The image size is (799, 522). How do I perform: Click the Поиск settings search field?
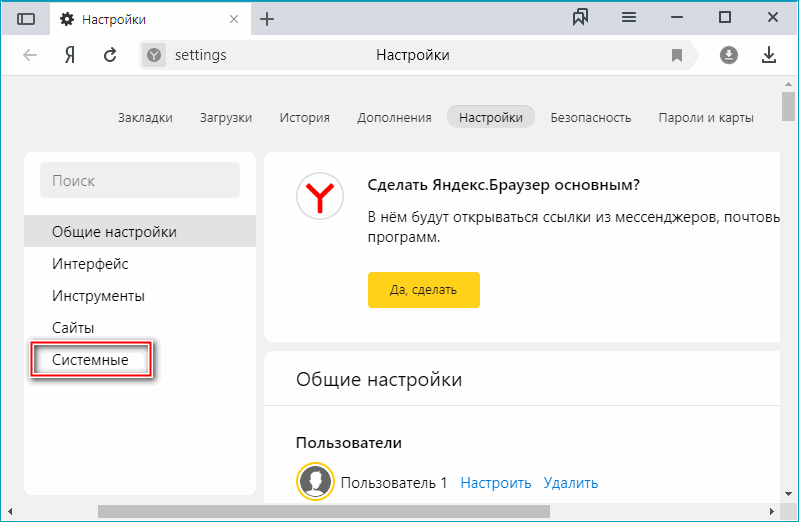[x=140, y=180]
